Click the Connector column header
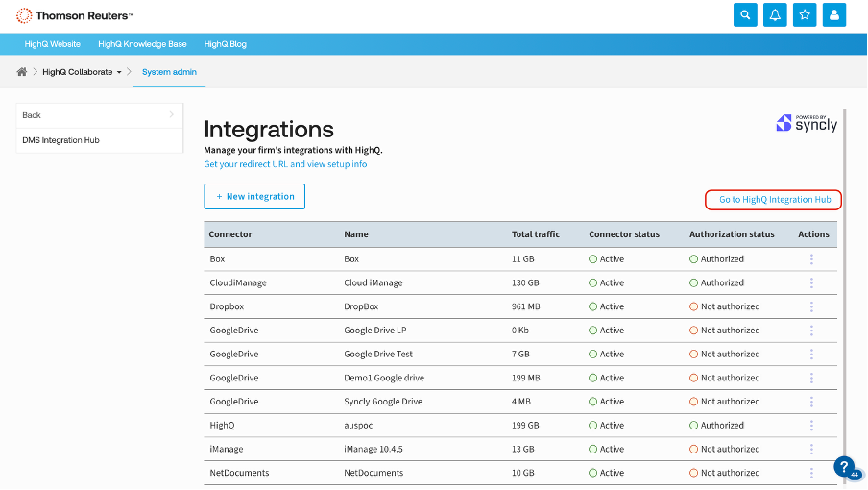The image size is (868, 490). click(x=230, y=234)
